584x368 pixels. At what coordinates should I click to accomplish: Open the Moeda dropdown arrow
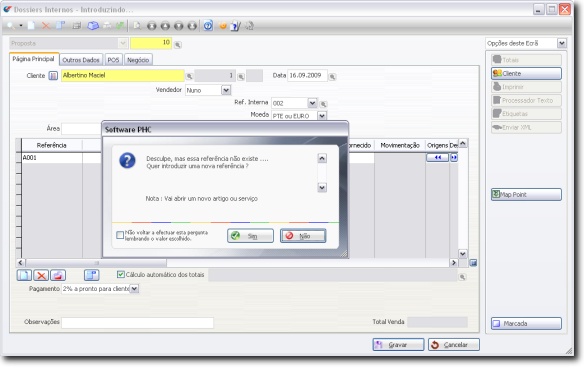click(322, 115)
